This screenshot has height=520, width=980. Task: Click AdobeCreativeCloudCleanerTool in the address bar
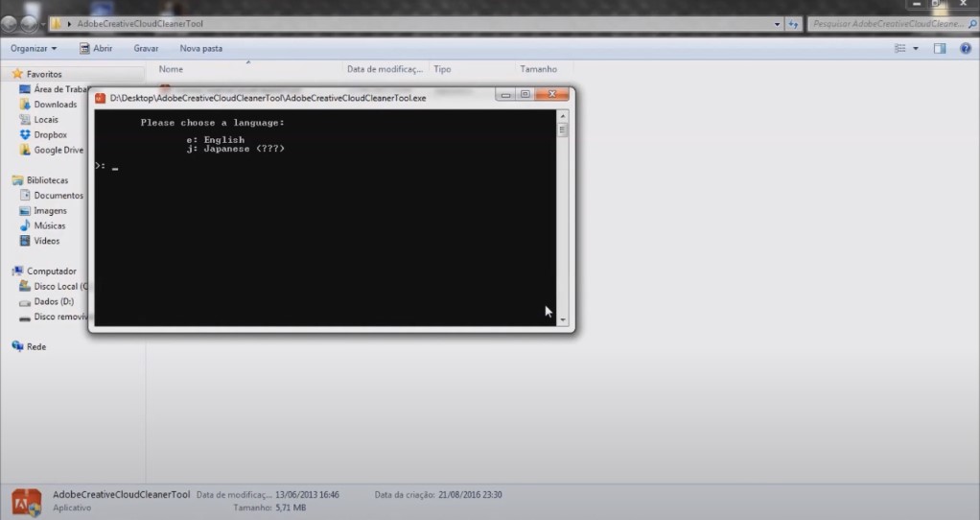click(x=140, y=24)
